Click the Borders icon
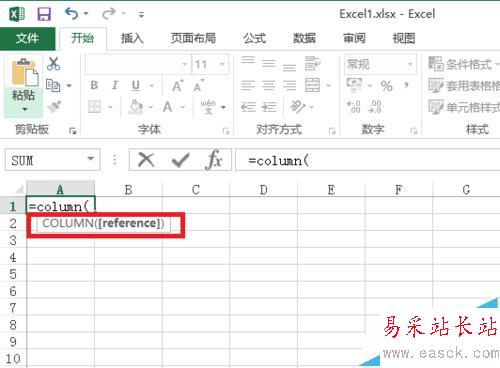This screenshot has height=368, width=500. (94, 107)
